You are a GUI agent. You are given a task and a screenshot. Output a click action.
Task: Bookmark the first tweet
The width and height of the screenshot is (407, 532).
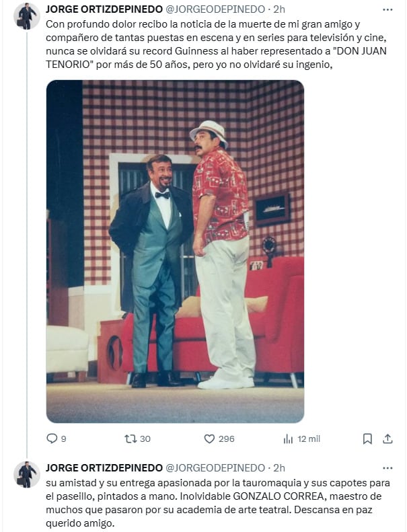point(367,439)
